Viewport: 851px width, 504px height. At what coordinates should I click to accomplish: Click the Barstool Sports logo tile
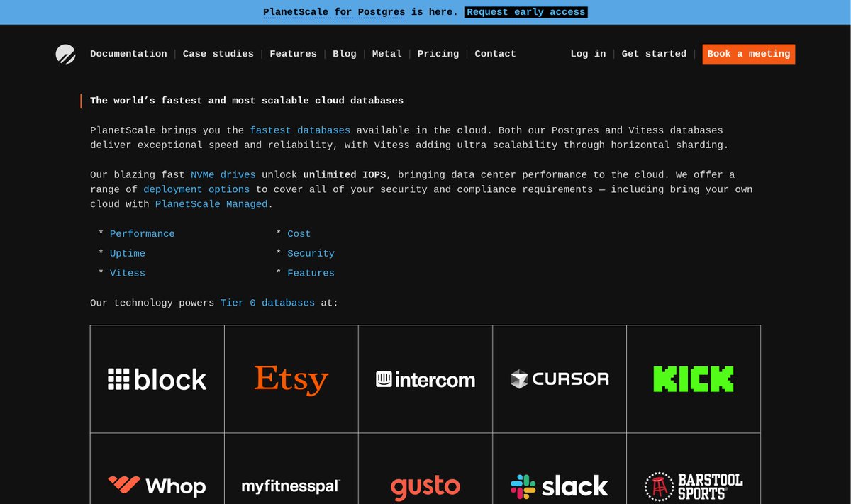click(694, 469)
